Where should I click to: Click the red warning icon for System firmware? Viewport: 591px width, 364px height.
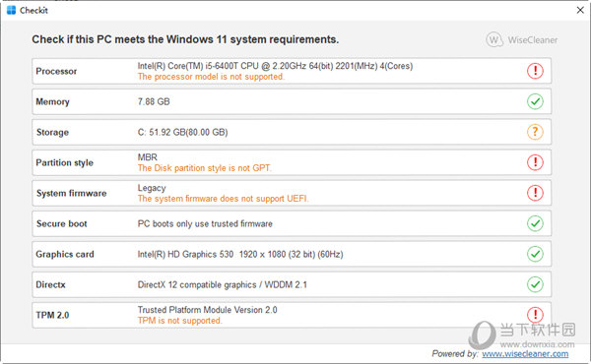tap(535, 193)
